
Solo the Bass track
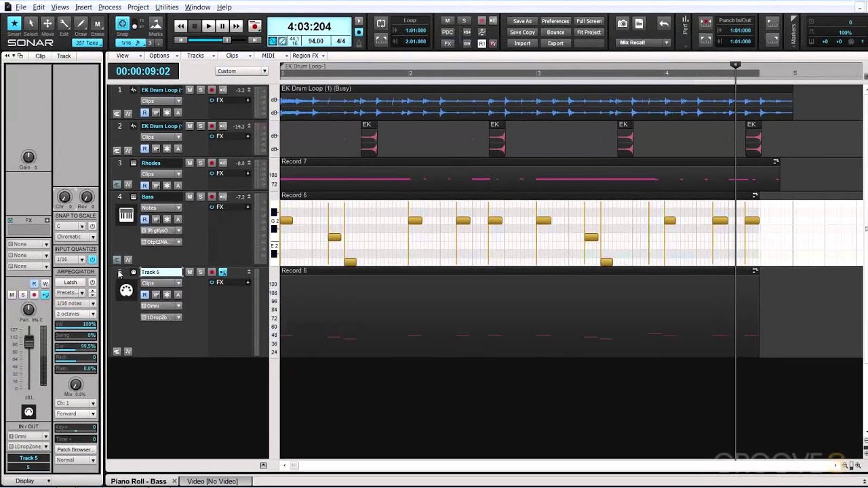pyautogui.click(x=201, y=197)
